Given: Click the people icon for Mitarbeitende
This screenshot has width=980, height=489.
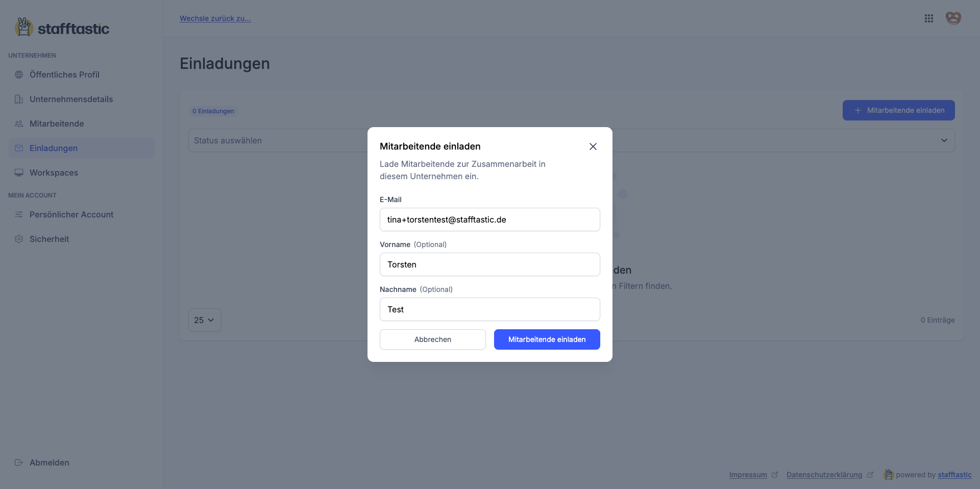Looking at the screenshot, I should 19,124.
